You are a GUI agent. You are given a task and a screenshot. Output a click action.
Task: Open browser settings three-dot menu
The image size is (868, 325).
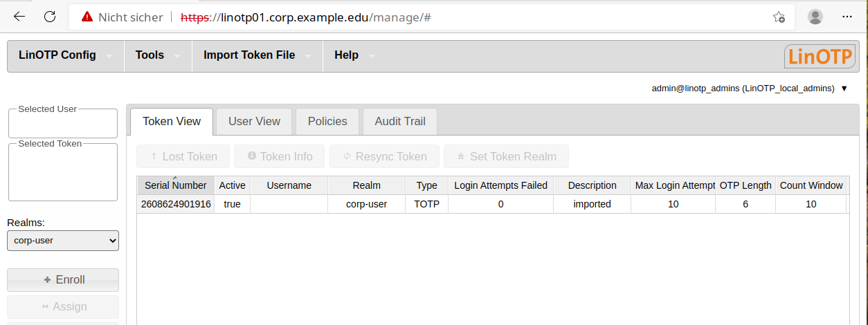tap(847, 17)
